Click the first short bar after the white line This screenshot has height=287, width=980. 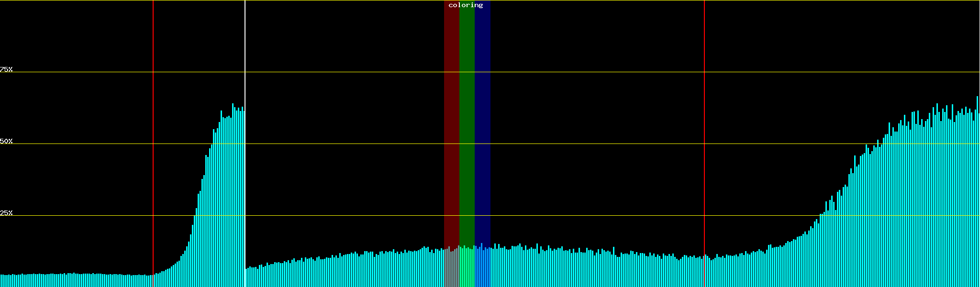pos(246,278)
